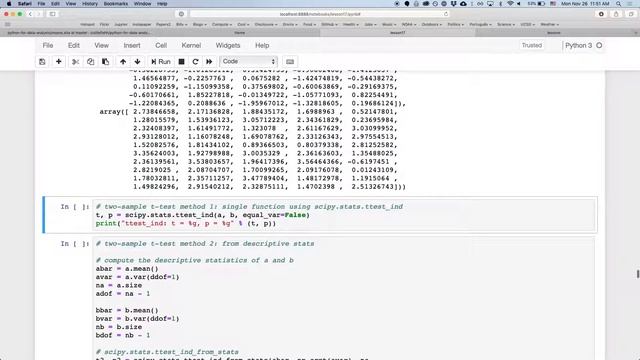The height and width of the screenshot is (360, 640).
Task: Insert a cell below with plus icon
Action: click(x=59, y=62)
